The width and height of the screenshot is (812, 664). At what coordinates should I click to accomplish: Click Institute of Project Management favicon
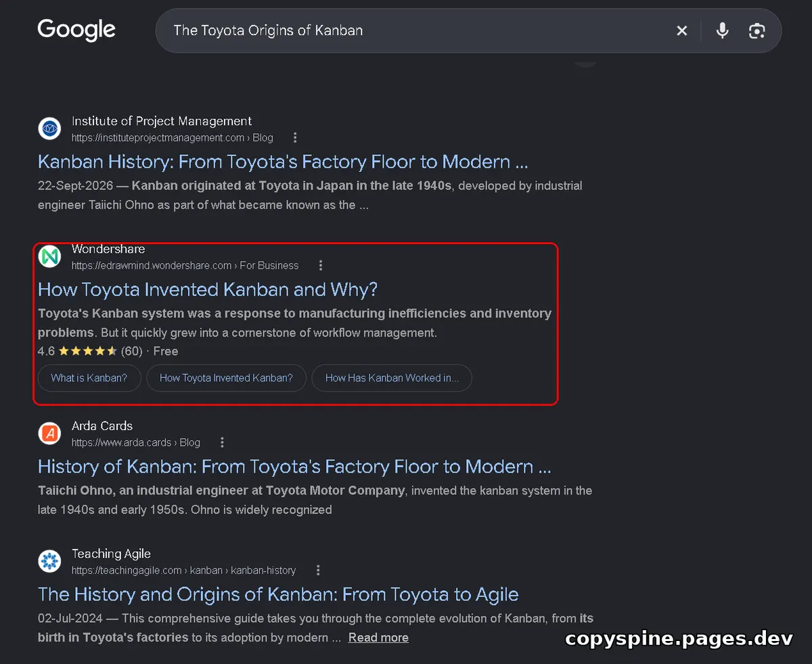[x=49, y=128]
